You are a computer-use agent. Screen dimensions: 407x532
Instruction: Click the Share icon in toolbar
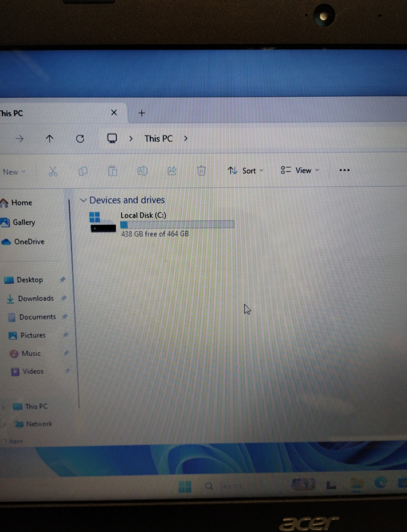pos(172,171)
